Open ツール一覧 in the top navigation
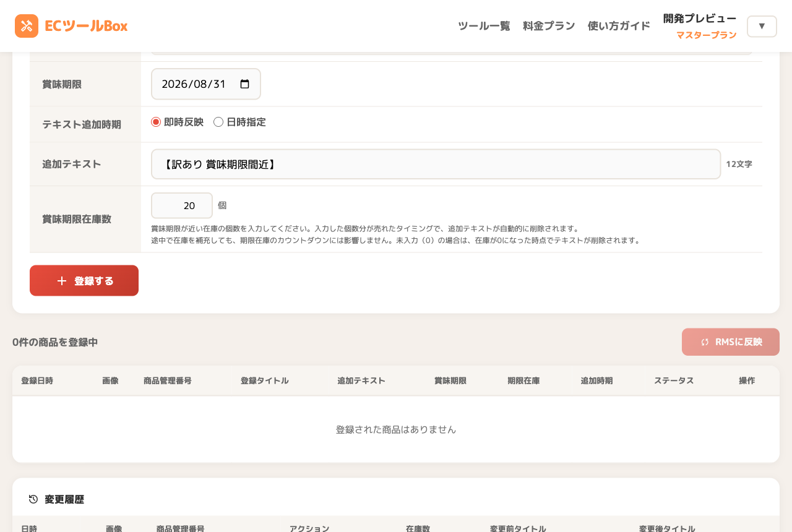The width and height of the screenshot is (792, 532). (484, 26)
